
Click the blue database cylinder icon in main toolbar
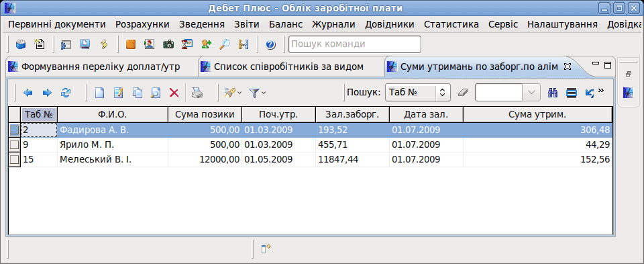coord(20,44)
